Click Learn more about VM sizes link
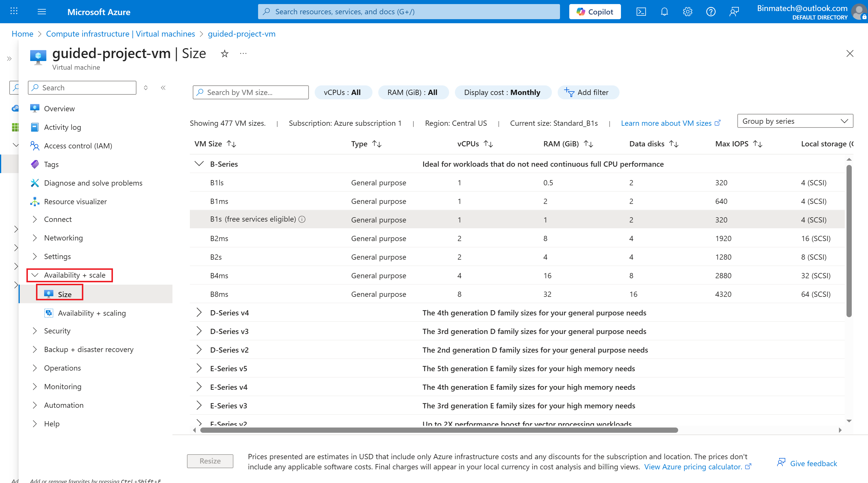 pos(666,123)
